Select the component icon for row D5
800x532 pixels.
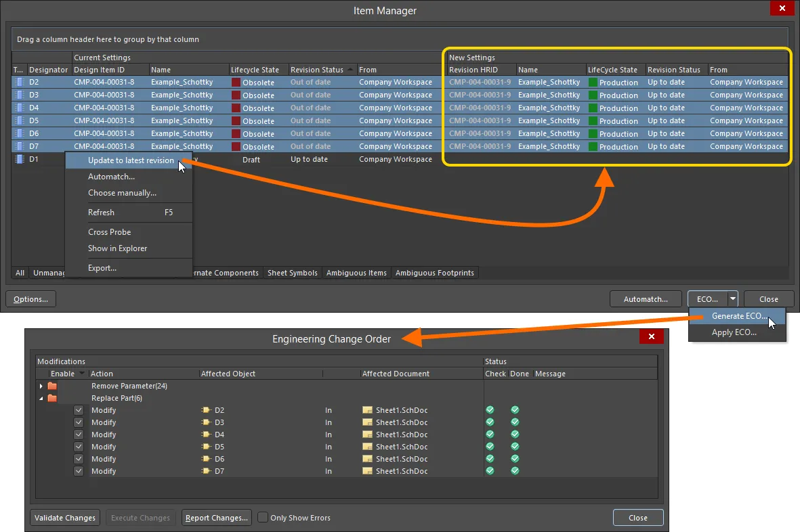[x=20, y=120]
